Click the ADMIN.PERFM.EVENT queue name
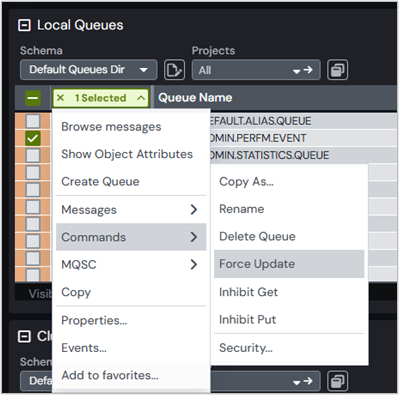Viewport: 399px width, 395px height. 258,138
